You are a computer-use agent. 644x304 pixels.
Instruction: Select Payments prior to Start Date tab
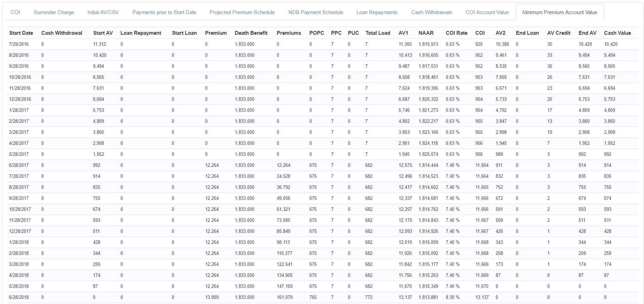(164, 12)
